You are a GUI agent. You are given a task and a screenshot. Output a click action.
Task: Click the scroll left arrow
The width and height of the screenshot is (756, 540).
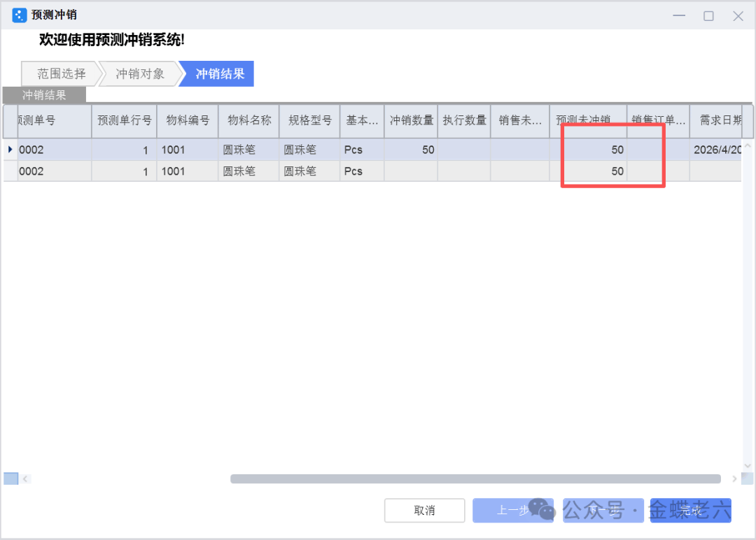click(26, 479)
